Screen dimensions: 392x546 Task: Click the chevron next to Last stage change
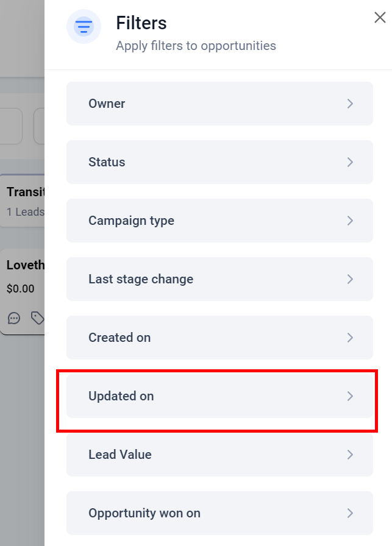click(350, 279)
